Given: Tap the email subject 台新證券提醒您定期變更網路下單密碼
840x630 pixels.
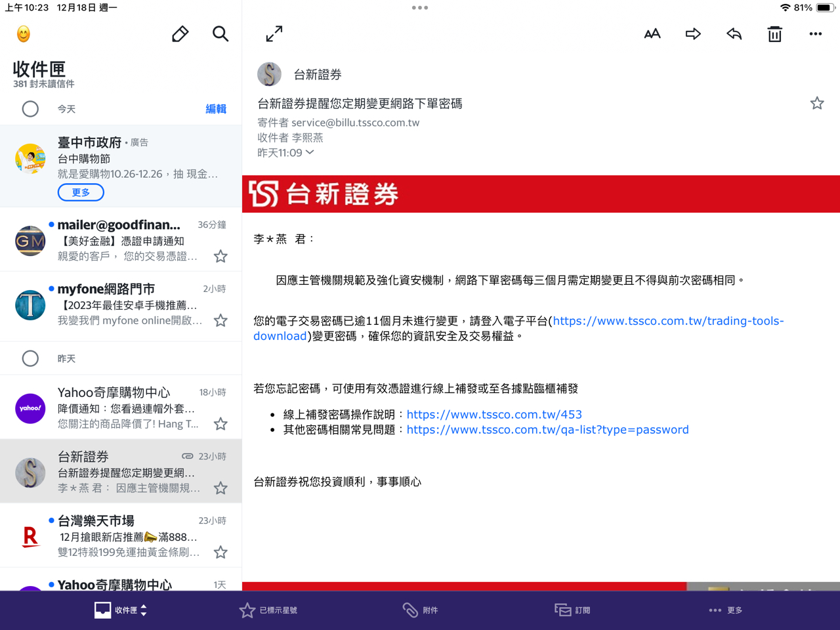Looking at the screenshot, I should coord(360,104).
